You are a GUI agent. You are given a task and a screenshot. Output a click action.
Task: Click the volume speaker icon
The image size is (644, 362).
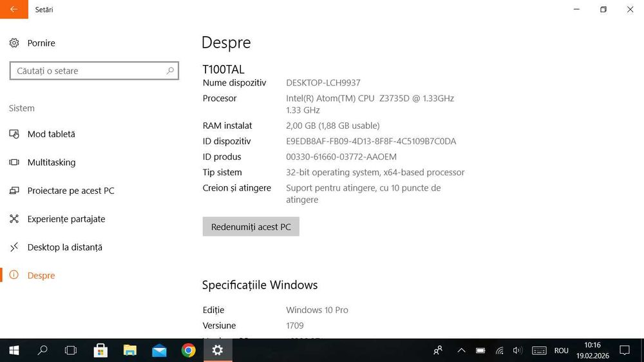[518, 350]
